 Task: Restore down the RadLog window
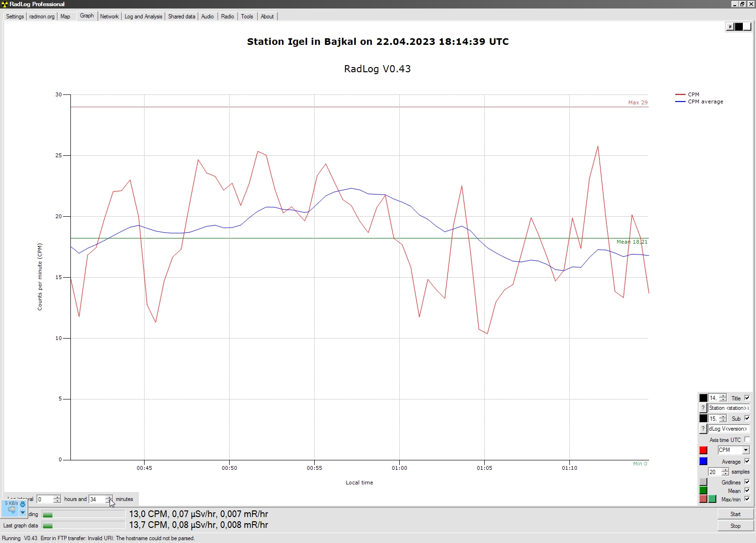[742, 4]
